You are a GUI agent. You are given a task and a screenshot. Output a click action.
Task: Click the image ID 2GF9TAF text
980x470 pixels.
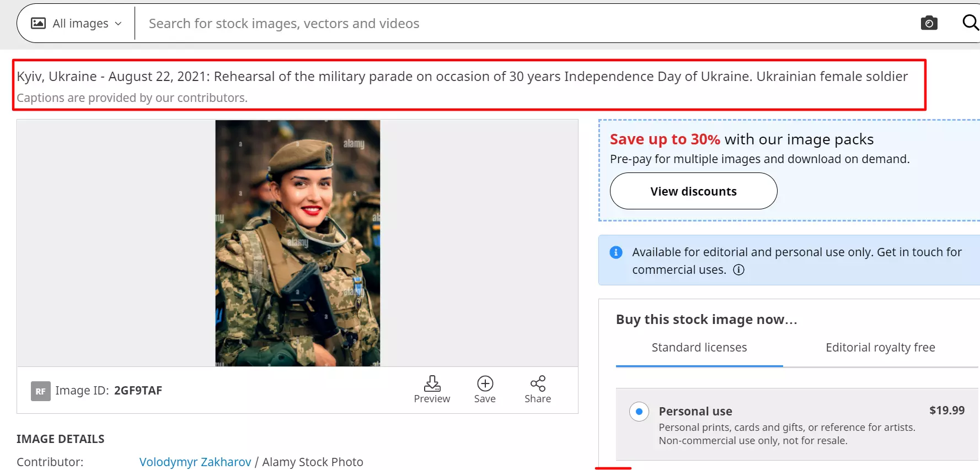tap(138, 391)
